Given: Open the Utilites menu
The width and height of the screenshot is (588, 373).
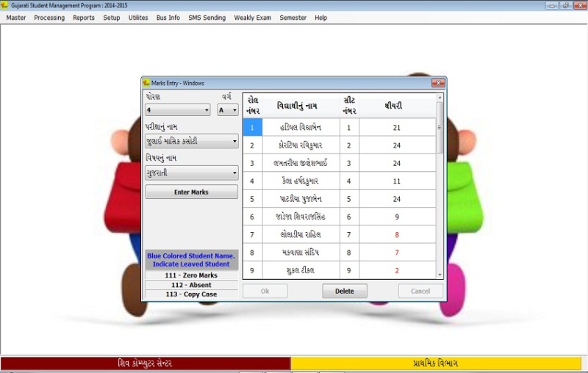Looking at the screenshot, I should [x=138, y=18].
